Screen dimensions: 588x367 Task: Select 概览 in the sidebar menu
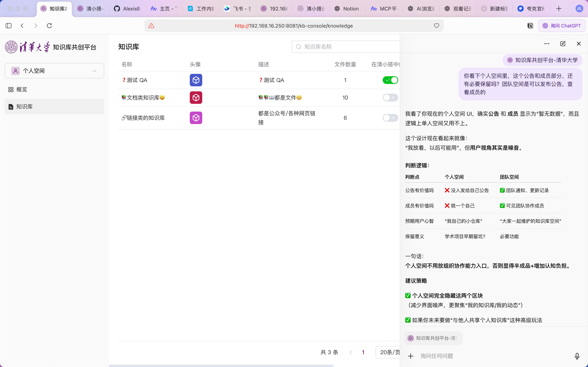(54, 90)
